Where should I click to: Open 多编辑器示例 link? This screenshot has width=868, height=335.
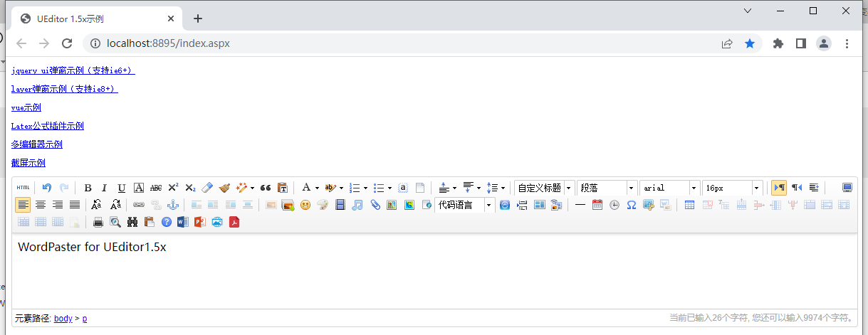(37, 144)
